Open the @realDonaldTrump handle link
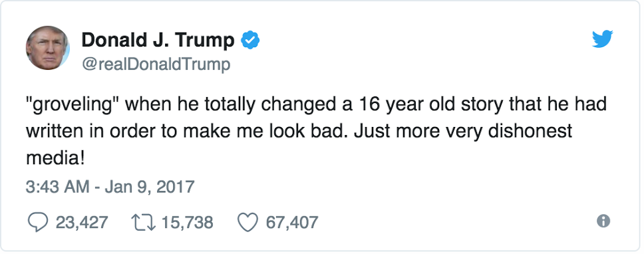 tap(156, 65)
